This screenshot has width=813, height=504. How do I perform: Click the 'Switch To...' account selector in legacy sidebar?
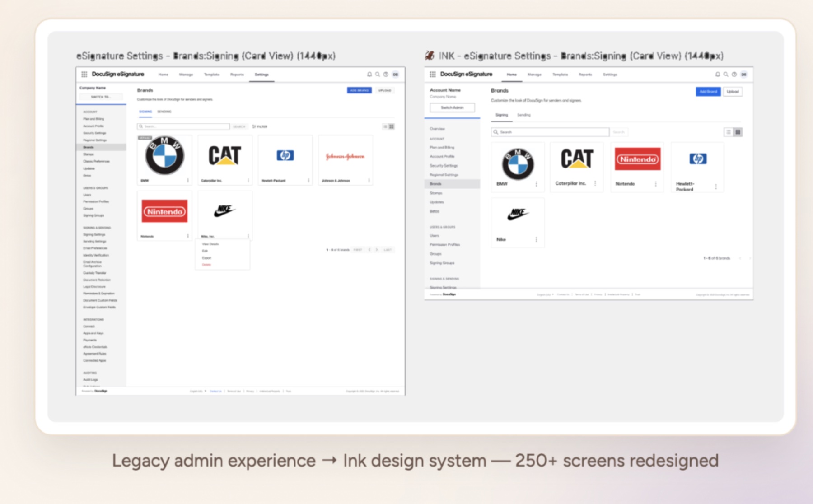tap(101, 97)
